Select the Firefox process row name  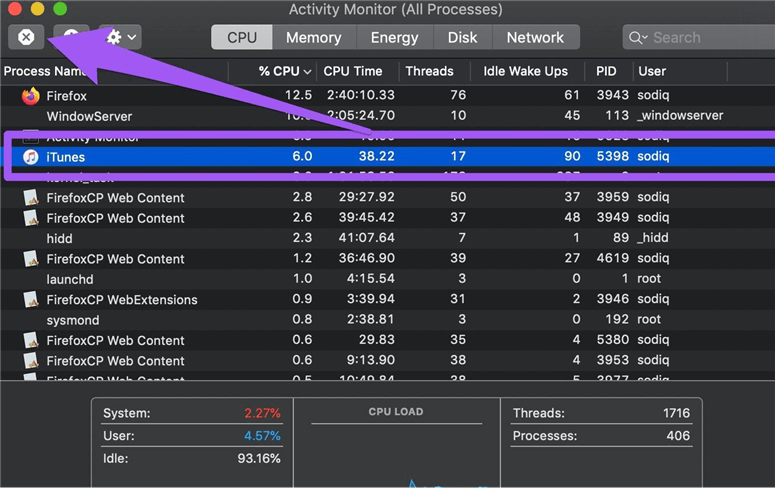67,96
